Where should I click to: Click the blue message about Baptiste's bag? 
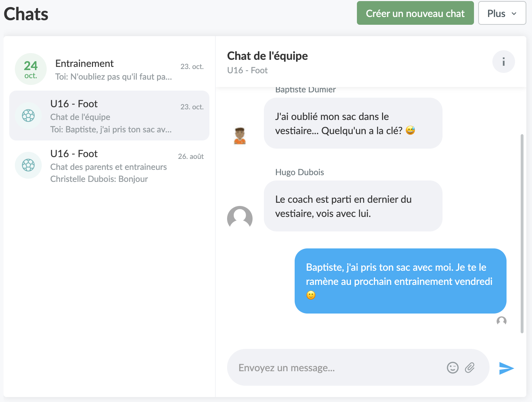(400, 281)
